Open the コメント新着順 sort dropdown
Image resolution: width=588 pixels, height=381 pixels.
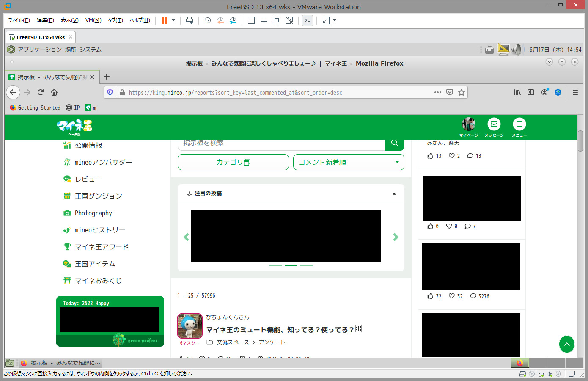[349, 162]
